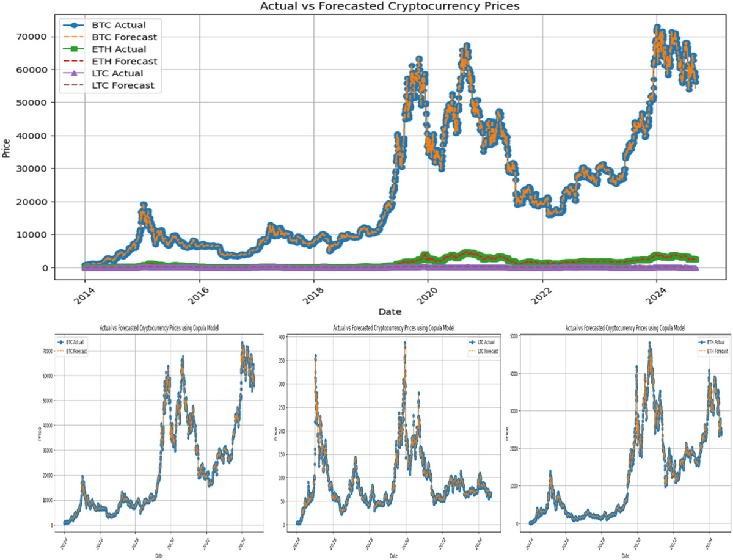733x560 pixels.
Task: Select the LTC Actual purple triangle legend icon
Action: [x=75, y=73]
